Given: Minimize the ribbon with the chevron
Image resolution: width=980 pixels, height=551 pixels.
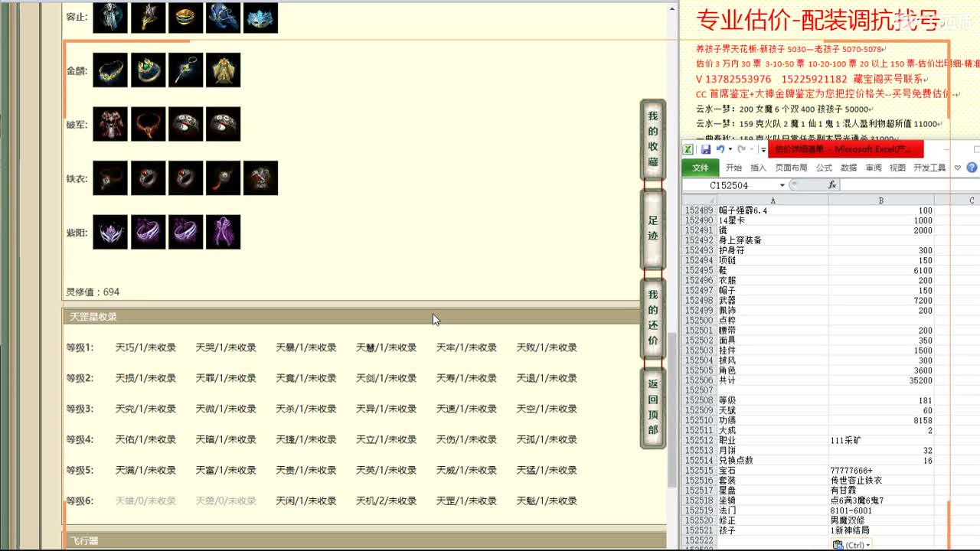Looking at the screenshot, I should pyautogui.click(x=958, y=168).
